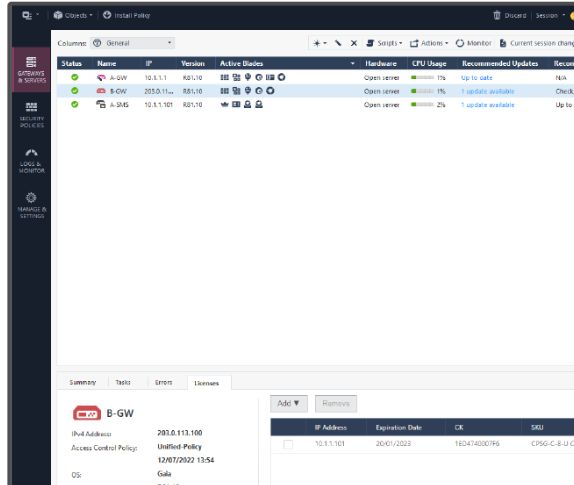Click the Expiration Date column header
574x485 pixels.
point(399,427)
